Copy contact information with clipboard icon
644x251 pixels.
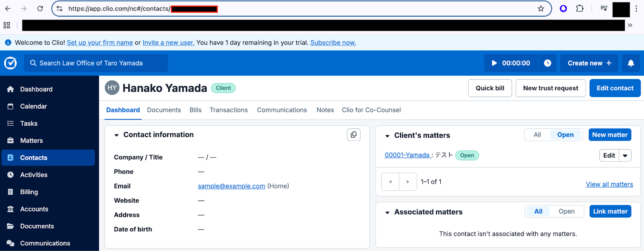click(353, 135)
